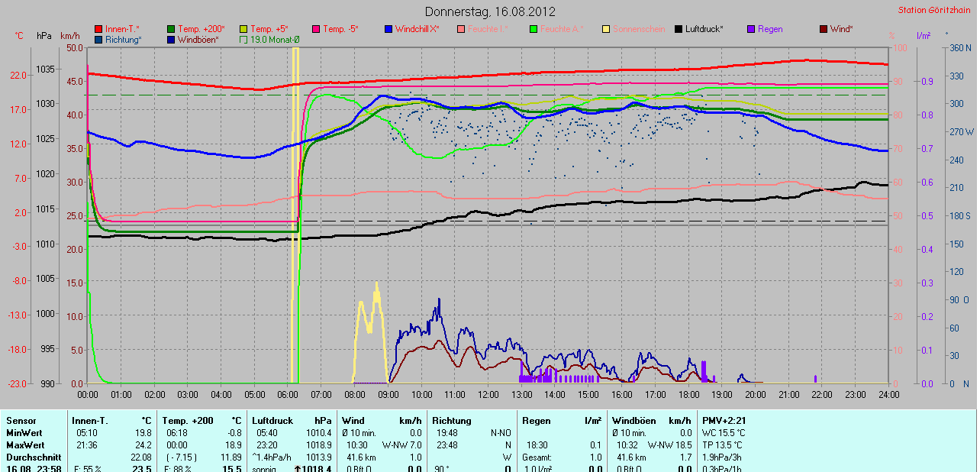Click the dark green Temp. +200 legend swatch
980x472 pixels.
[171, 29]
